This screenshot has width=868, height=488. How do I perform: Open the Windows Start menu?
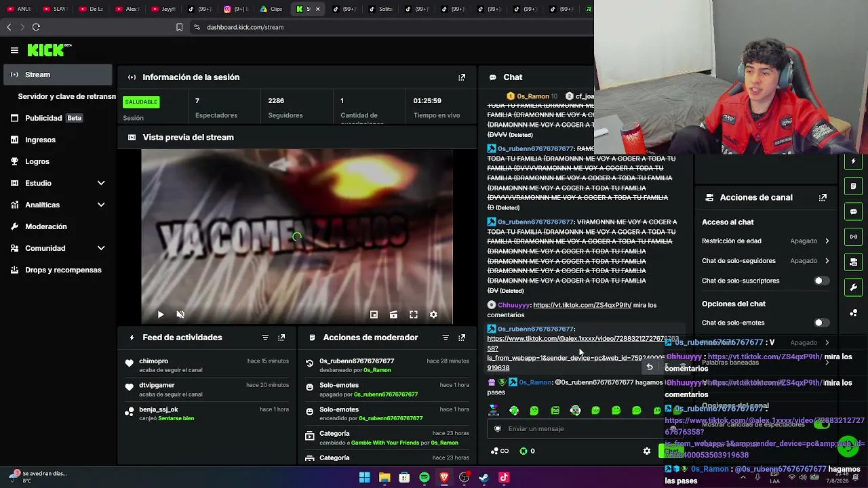364,478
